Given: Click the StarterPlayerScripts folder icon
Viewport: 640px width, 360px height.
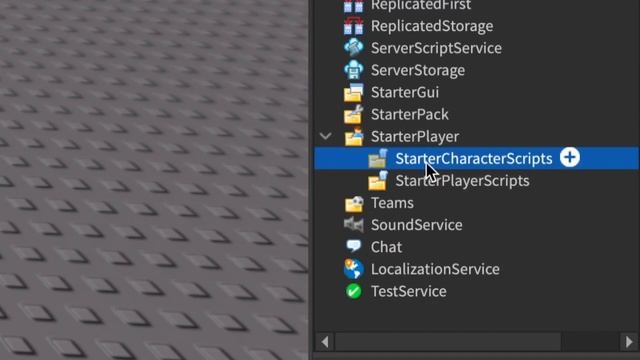Looking at the screenshot, I should click(378, 181).
